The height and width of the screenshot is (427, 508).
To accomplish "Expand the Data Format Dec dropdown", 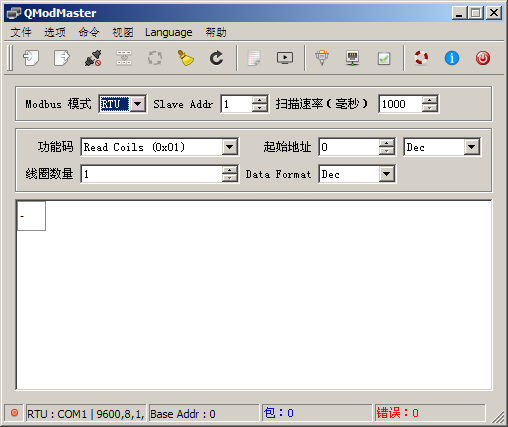I will point(386,174).
